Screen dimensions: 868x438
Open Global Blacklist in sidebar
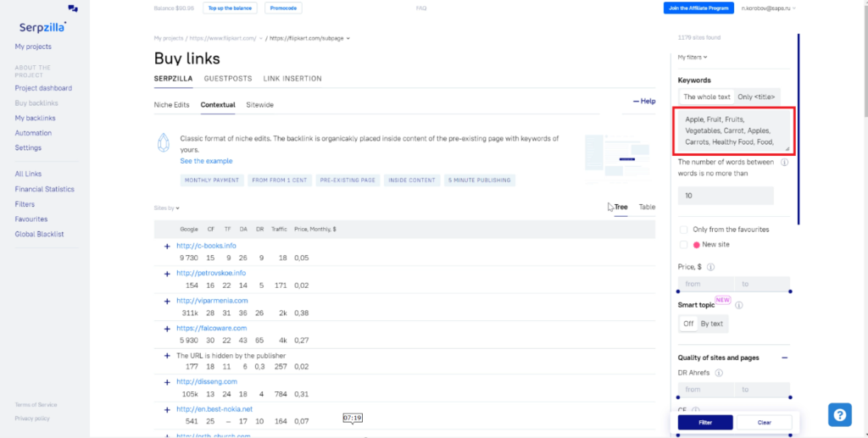39,235
